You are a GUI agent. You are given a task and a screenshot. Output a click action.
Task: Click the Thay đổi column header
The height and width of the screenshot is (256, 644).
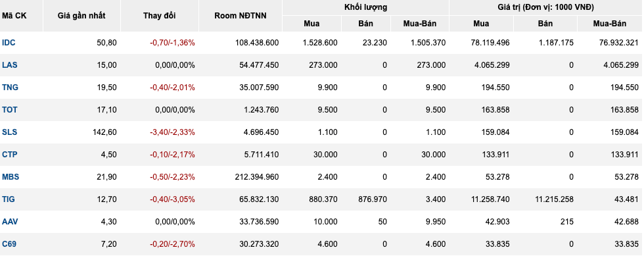[x=159, y=16]
